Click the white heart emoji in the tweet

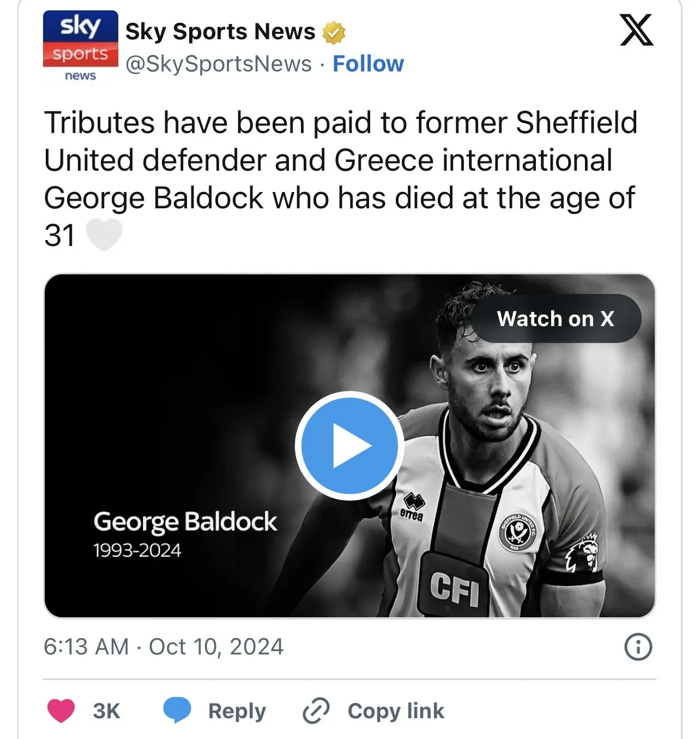pos(104,236)
